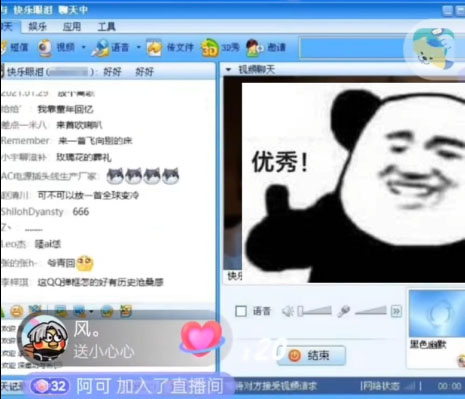Start a video call with webcam icon
Image resolution: width=465 pixels, height=399 pixels.
pos(45,48)
